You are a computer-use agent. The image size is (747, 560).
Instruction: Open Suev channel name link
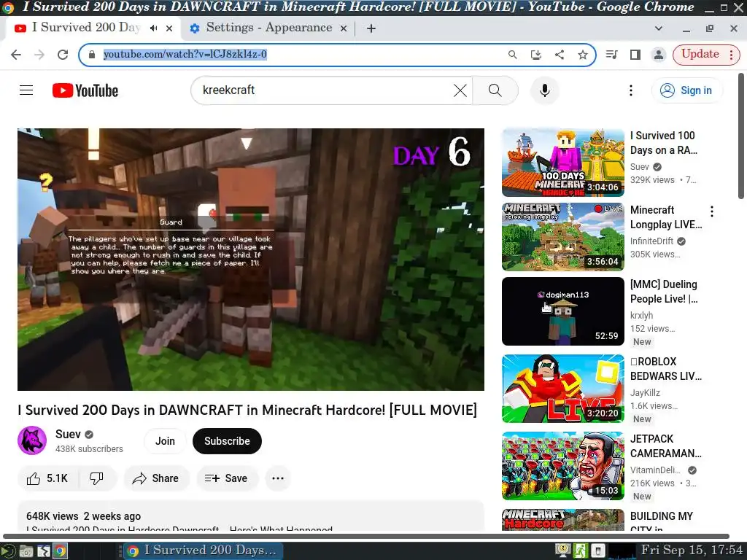click(x=68, y=434)
